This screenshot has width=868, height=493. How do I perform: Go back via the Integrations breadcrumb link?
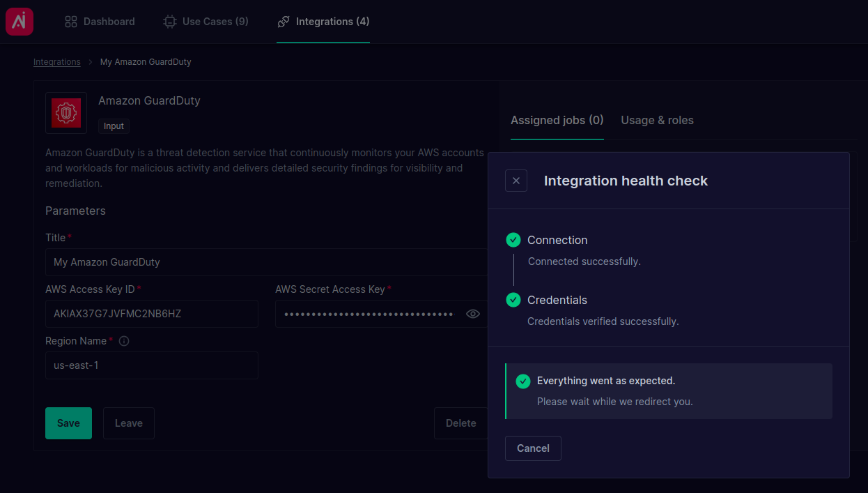[57, 62]
